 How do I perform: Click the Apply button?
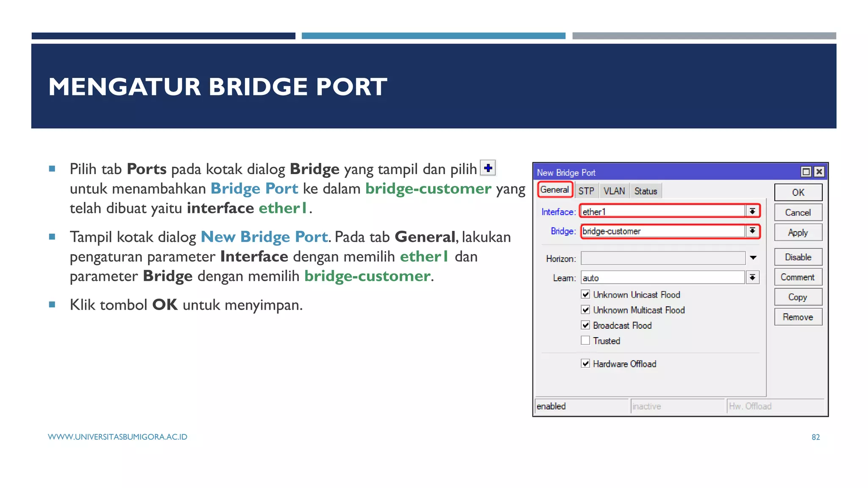pyautogui.click(x=798, y=232)
